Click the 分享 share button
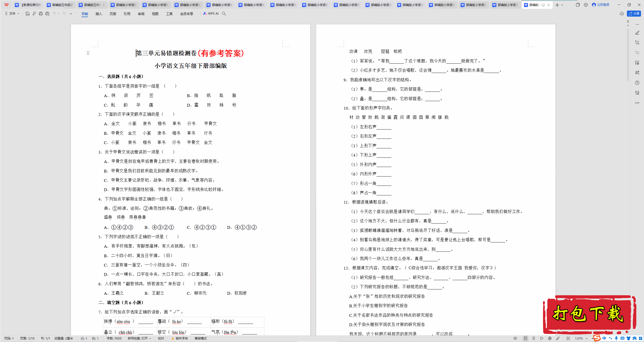 point(634,14)
